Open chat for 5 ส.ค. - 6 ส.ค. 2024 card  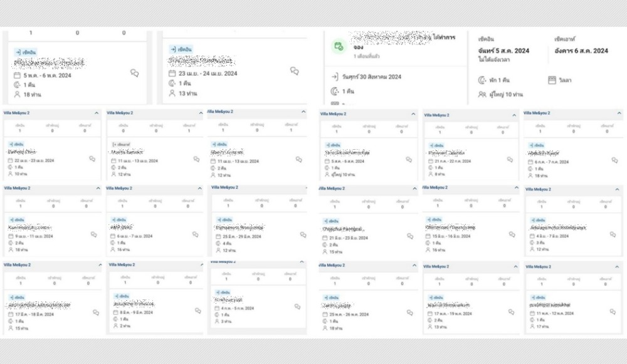point(409,159)
